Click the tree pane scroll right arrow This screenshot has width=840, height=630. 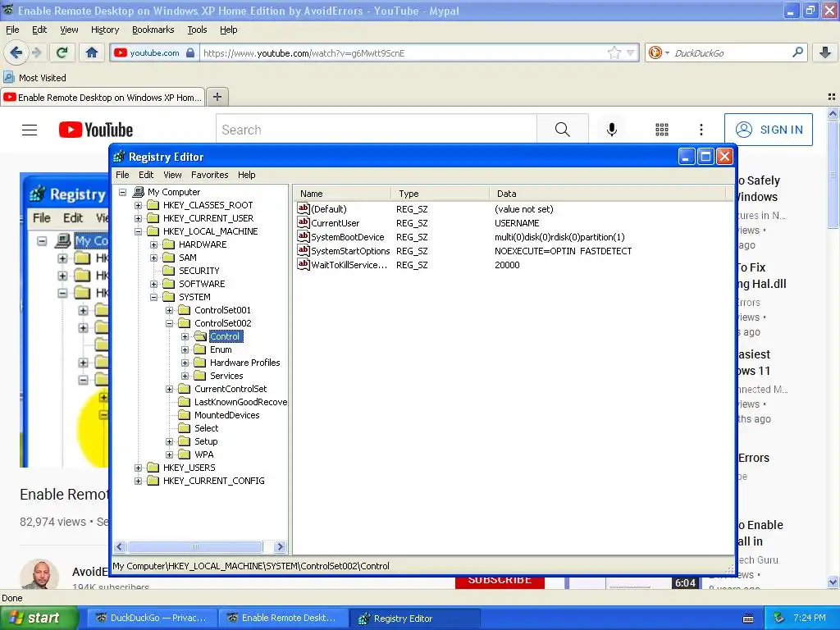click(x=280, y=547)
